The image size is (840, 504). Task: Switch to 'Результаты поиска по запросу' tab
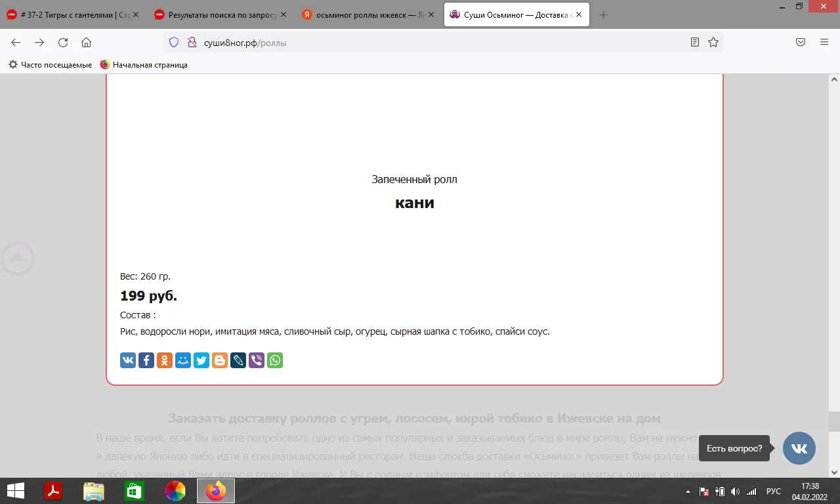[x=221, y=14]
